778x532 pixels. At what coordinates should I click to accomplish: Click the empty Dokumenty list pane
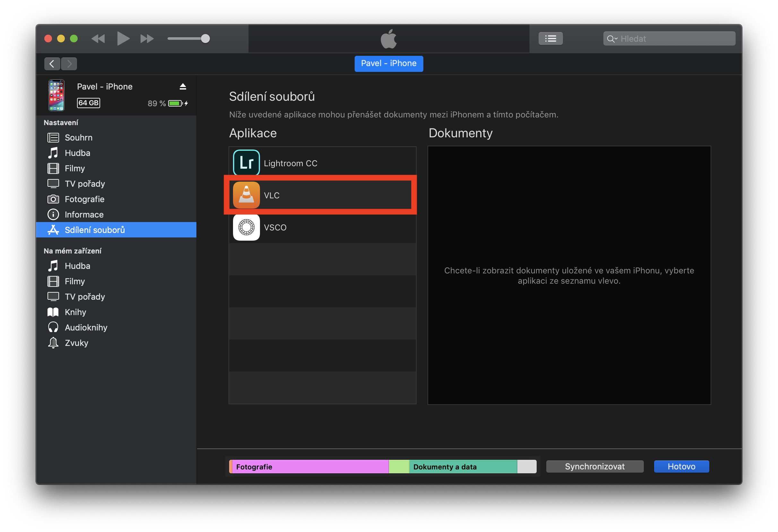pos(569,275)
